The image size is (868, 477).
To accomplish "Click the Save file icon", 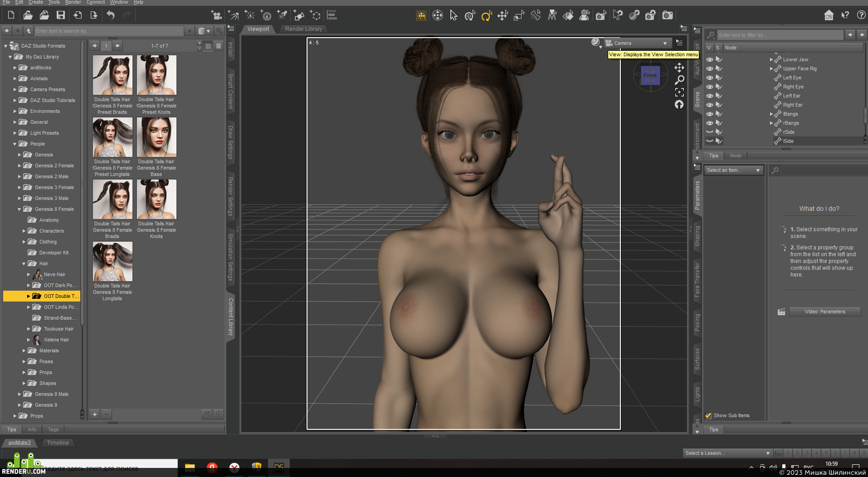I will (60, 15).
